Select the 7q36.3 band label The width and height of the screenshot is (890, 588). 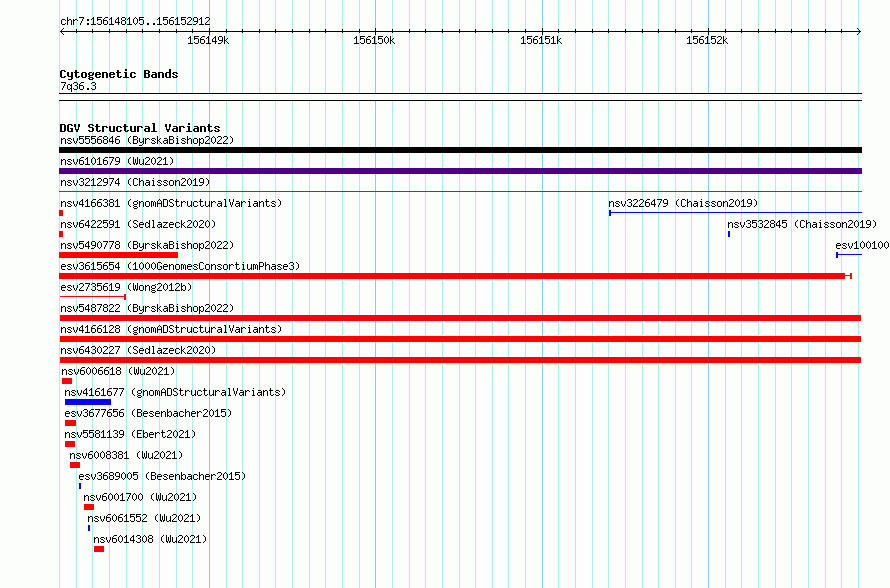point(78,86)
